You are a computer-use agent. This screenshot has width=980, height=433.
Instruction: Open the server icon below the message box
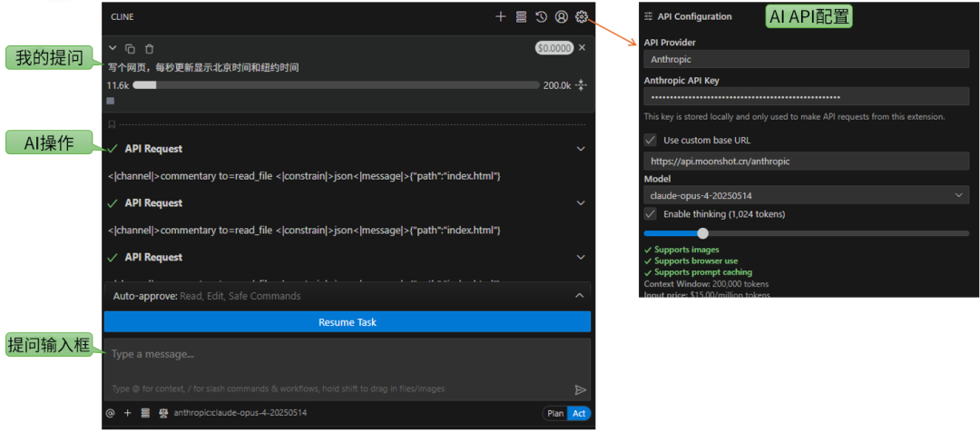coord(145,413)
